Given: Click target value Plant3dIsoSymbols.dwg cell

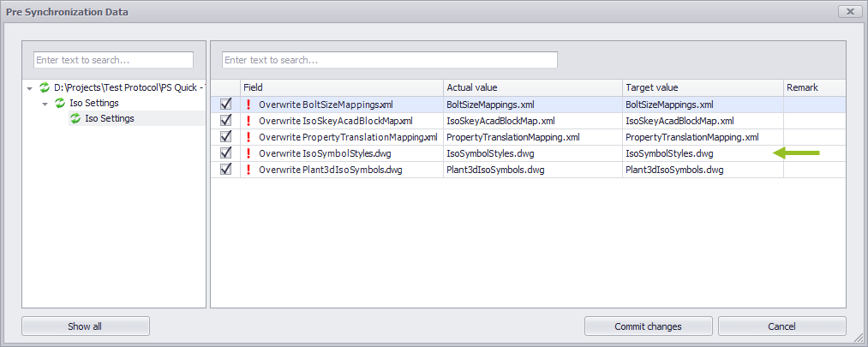Looking at the screenshot, I should click(703, 170).
